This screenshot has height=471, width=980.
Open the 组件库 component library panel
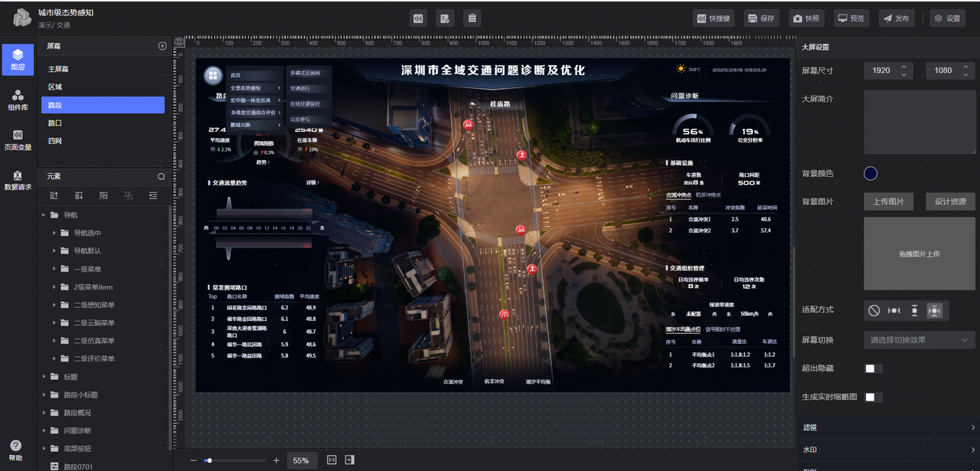pyautogui.click(x=18, y=100)
